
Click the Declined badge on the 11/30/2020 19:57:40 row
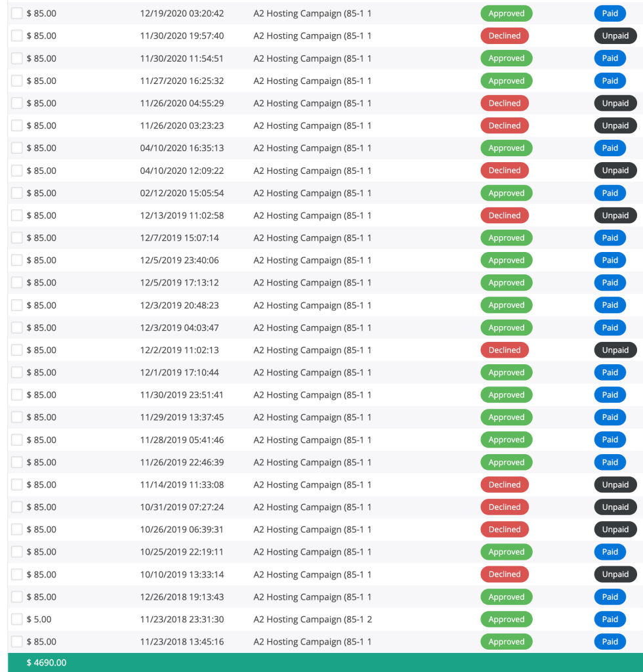[x=504, y=36]
